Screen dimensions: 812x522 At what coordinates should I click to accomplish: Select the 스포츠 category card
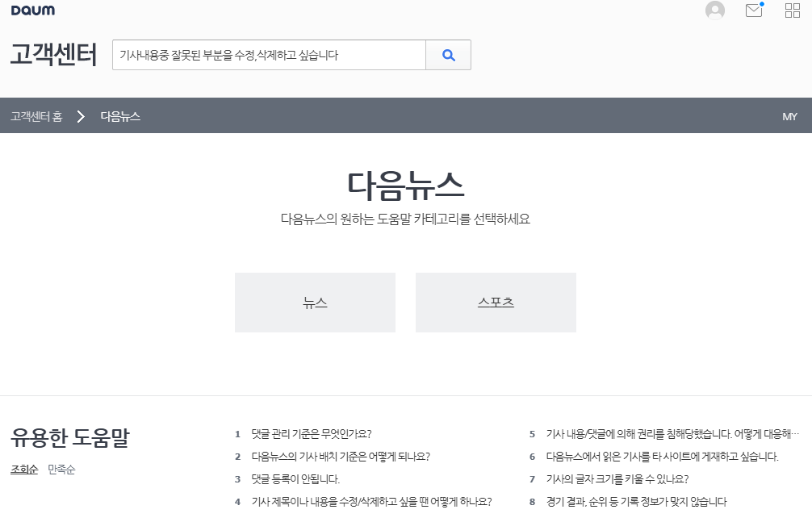click(496, 303)
